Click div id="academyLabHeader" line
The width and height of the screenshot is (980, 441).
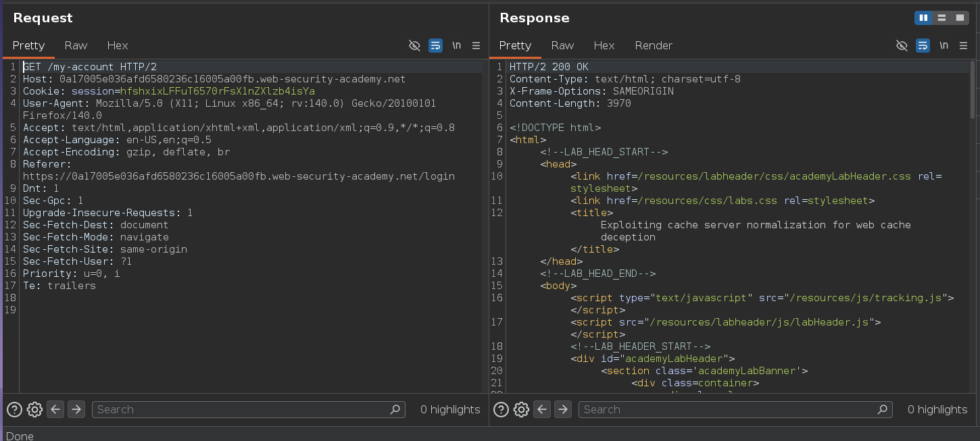pyautogui.click(x=652, y=359)
